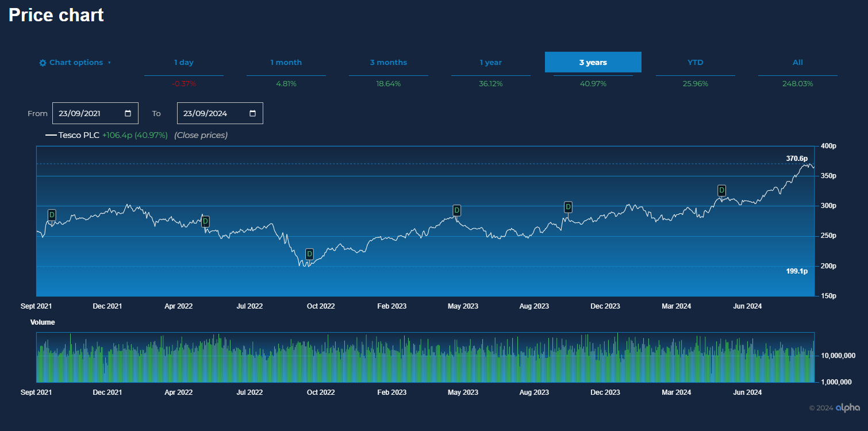Click the dividend marker near April 2022
This screenshot has height=431, width=868.
point(205,221)
